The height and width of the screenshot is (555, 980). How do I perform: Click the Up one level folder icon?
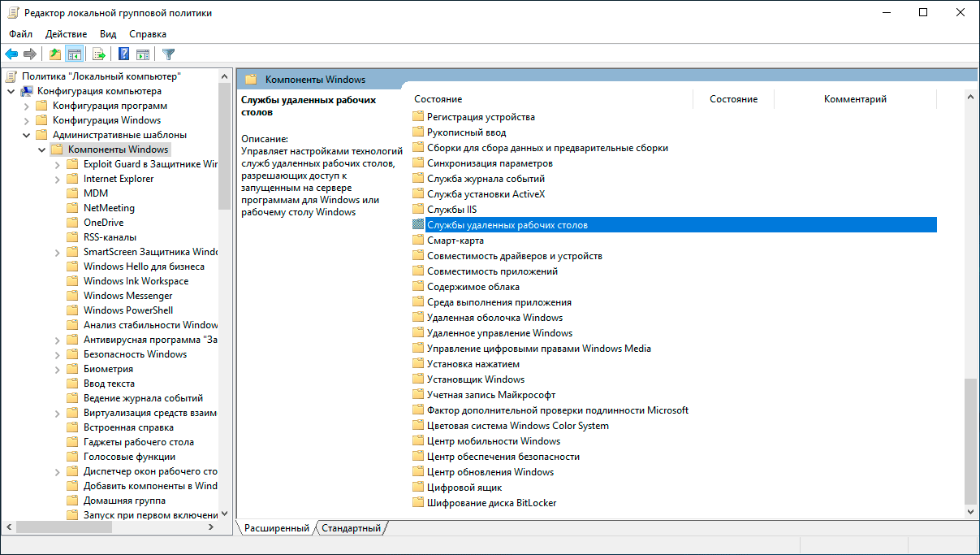click(54, 54)
